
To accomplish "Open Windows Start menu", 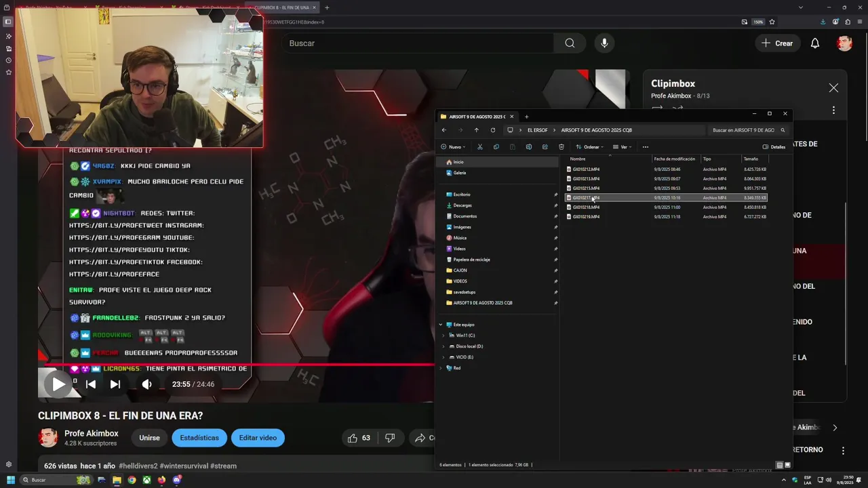I will click(x=10, y=480).
